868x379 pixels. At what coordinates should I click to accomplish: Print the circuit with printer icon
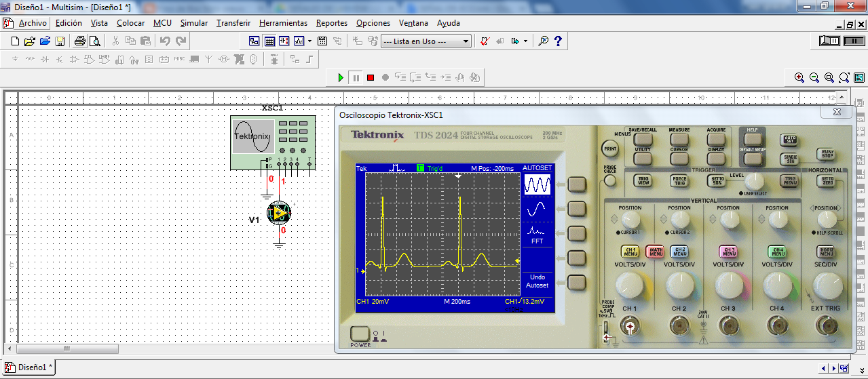[x=79, y=41]
